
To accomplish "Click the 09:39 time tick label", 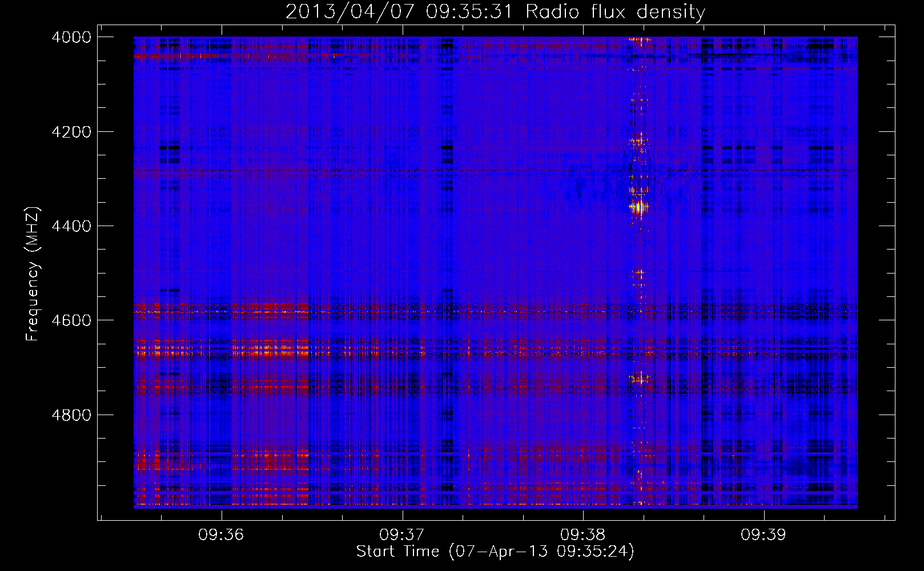I will (764, 534).
